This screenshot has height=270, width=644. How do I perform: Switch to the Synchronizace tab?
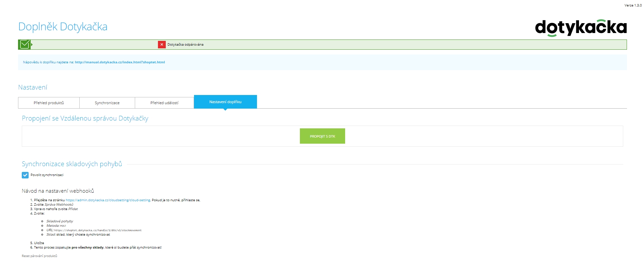tap(107, 103)
